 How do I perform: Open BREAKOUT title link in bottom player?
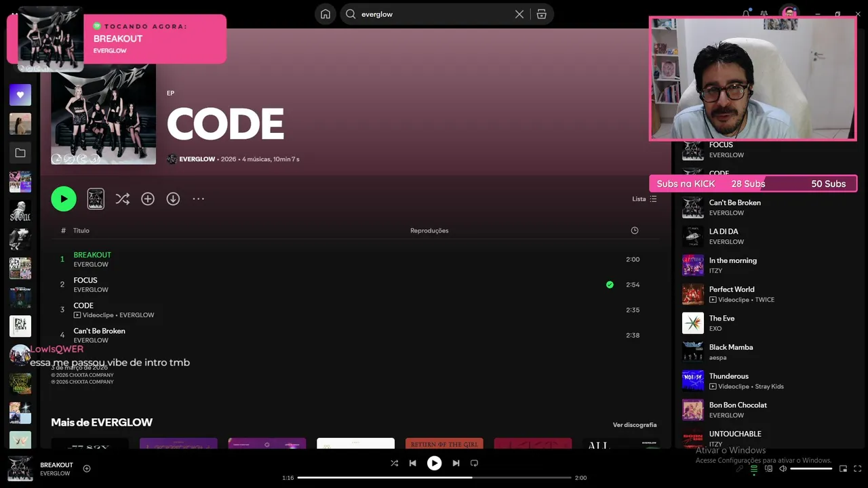click(56, 465)
